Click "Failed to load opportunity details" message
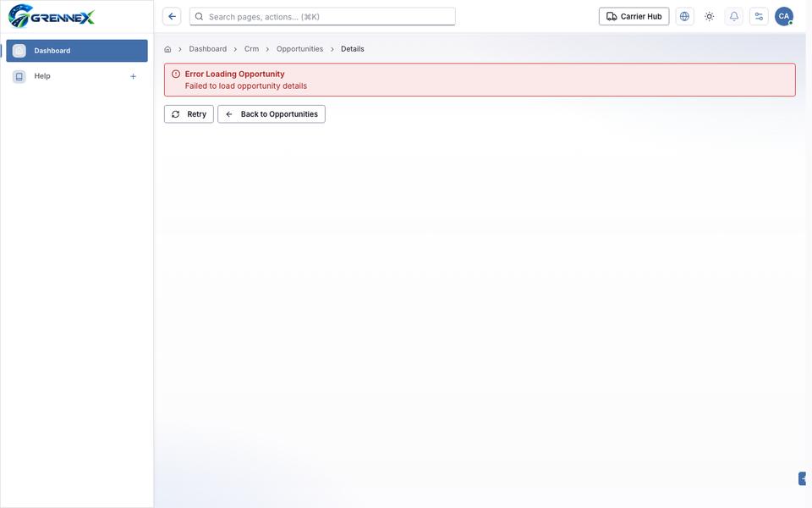The height and width of the screenshot is (508, 812). pos(246,86)
